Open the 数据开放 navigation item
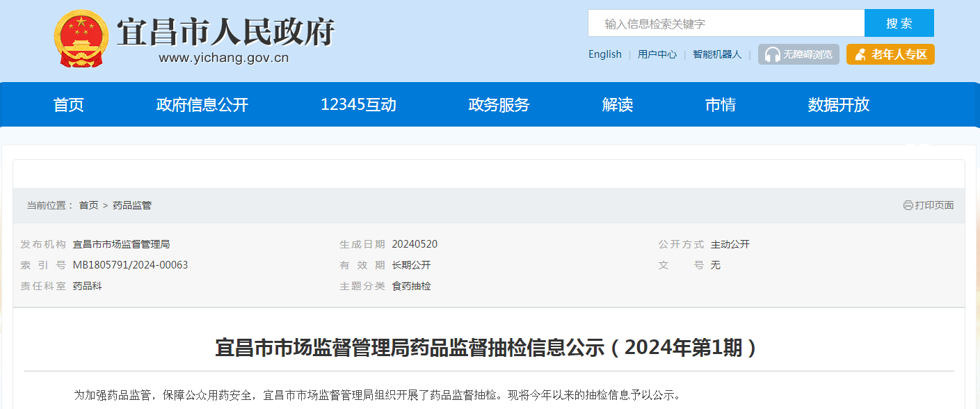This screenshot has height=409, width=980. pos(839,104)
